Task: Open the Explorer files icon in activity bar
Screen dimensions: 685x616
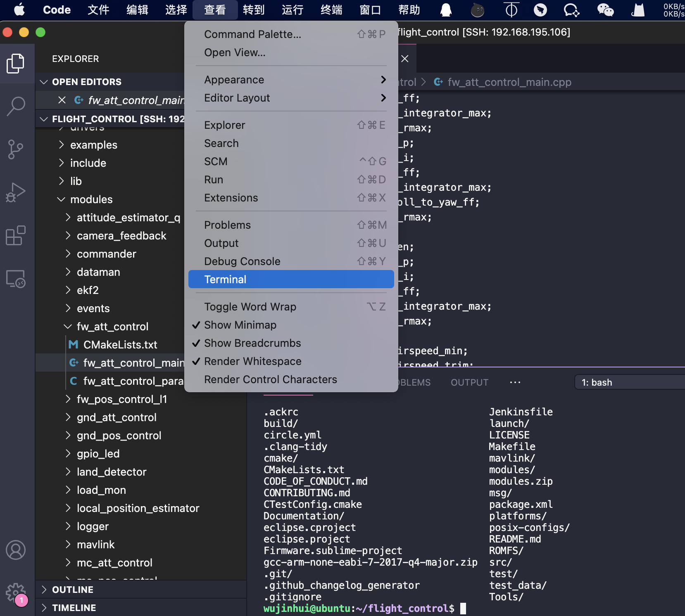Action: [x=16, y=64]
